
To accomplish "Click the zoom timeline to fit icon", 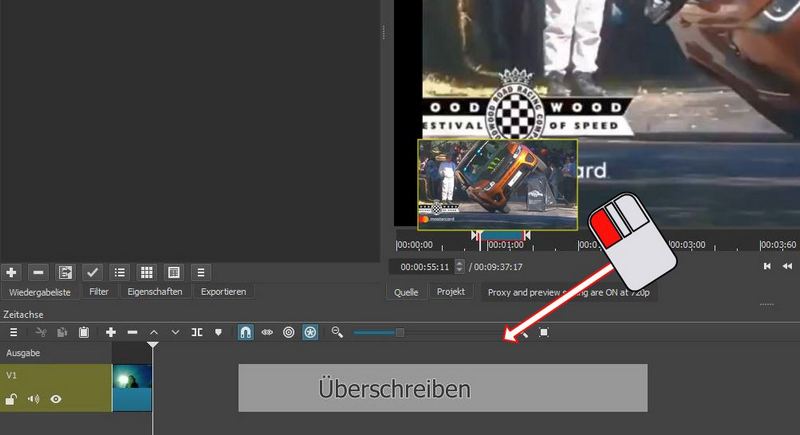I will pos(544,332).
